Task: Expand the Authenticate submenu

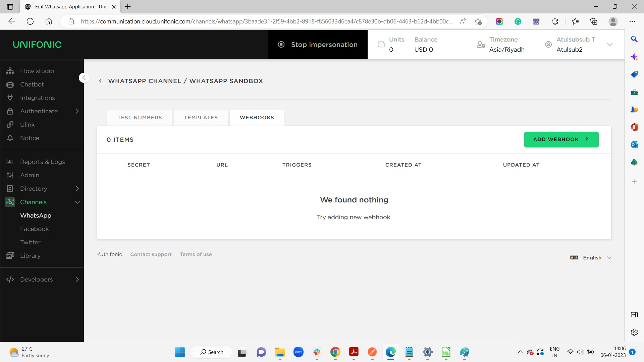Action: (77, 111)
